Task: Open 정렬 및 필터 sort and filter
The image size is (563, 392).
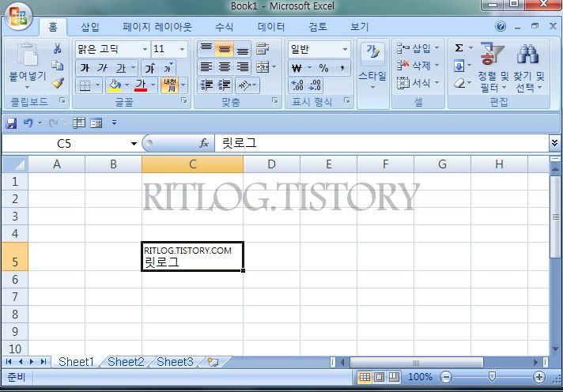Action: (493, 67)
